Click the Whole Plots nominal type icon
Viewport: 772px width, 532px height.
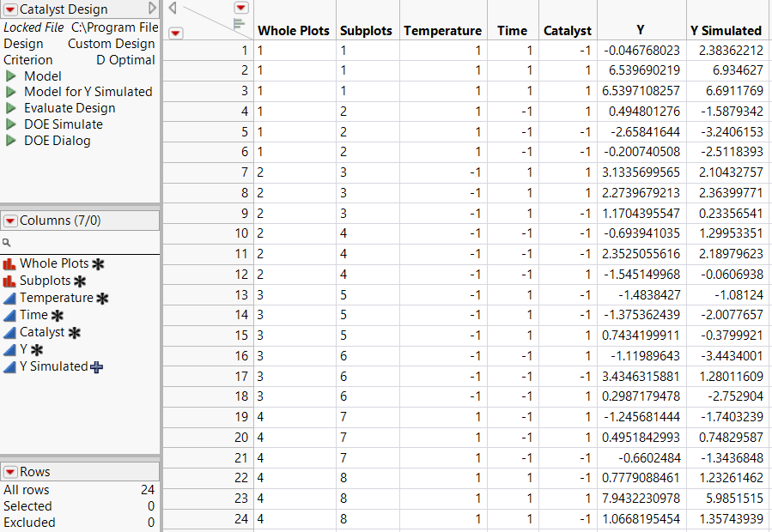(9, 264)
